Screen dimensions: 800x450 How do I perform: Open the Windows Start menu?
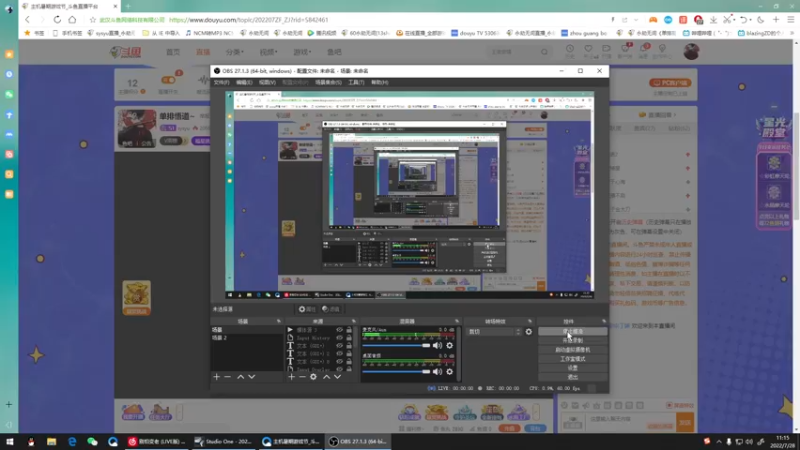[x=10, y=441]
